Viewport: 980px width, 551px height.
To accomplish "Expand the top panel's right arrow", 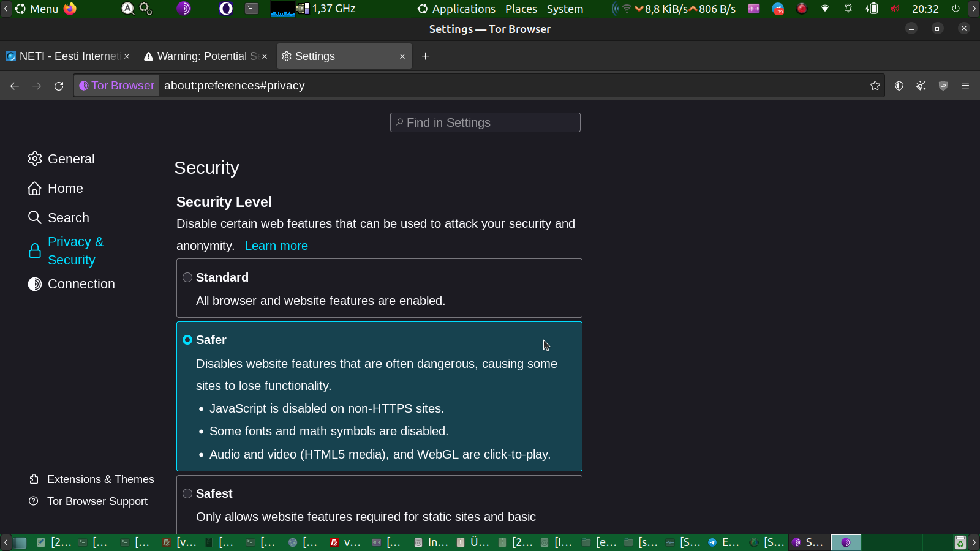I will (974, 9).
